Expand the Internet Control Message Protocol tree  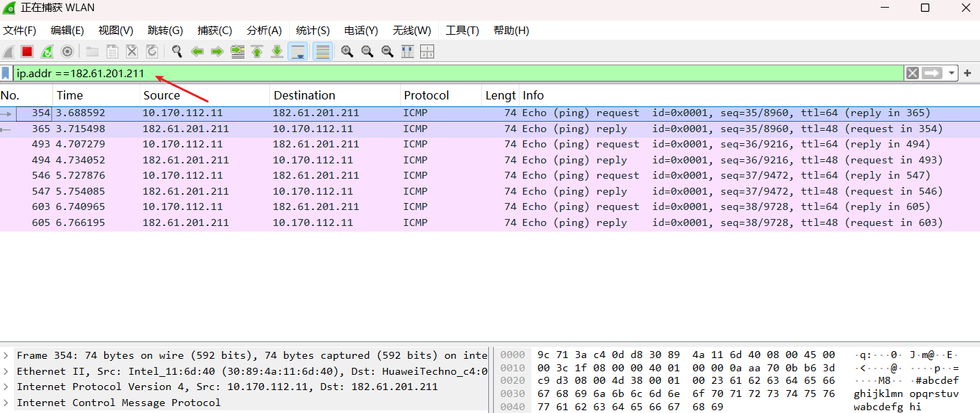6,403
